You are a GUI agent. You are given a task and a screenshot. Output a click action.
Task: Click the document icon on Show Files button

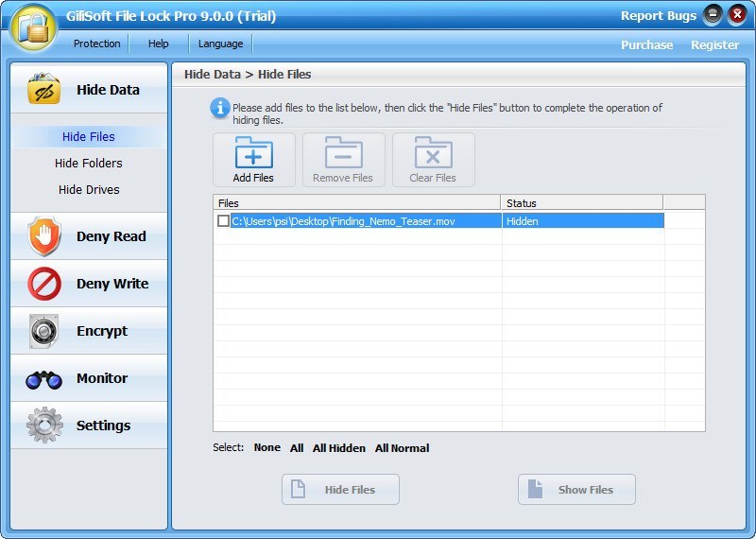(535, 489)
